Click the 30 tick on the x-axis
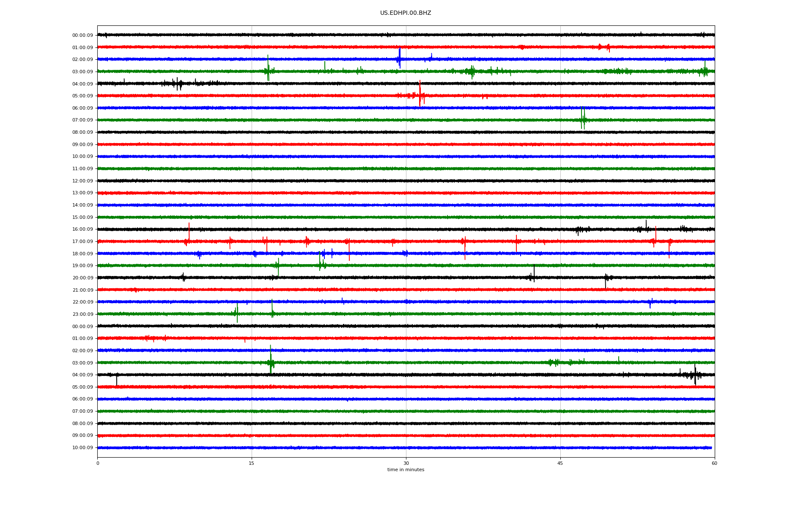The image size is (812, 508). [x=406, y=464]
